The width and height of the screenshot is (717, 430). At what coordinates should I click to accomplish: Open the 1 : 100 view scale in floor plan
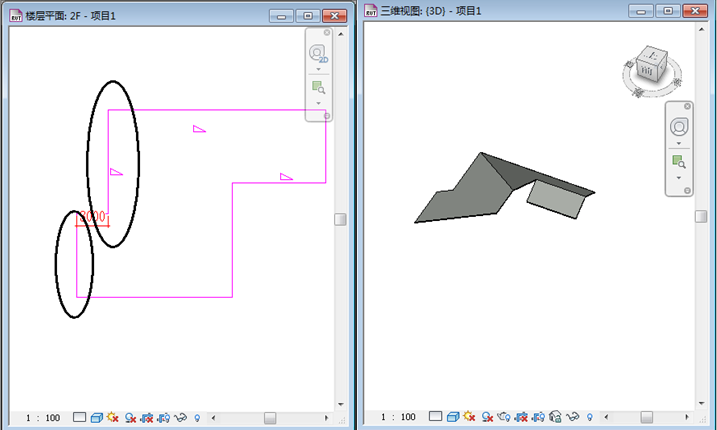click(x=43, y=417)
